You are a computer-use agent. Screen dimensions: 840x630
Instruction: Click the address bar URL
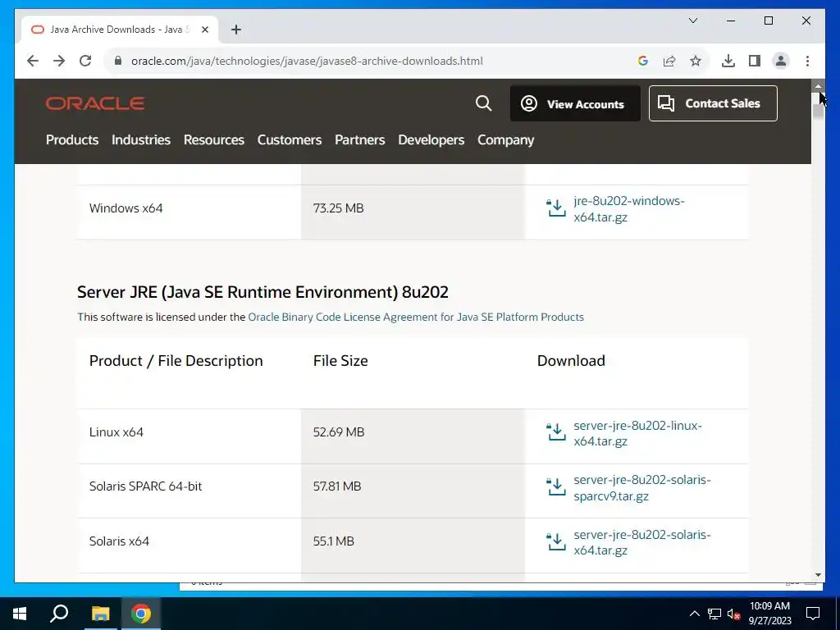[x=307, y=61]
